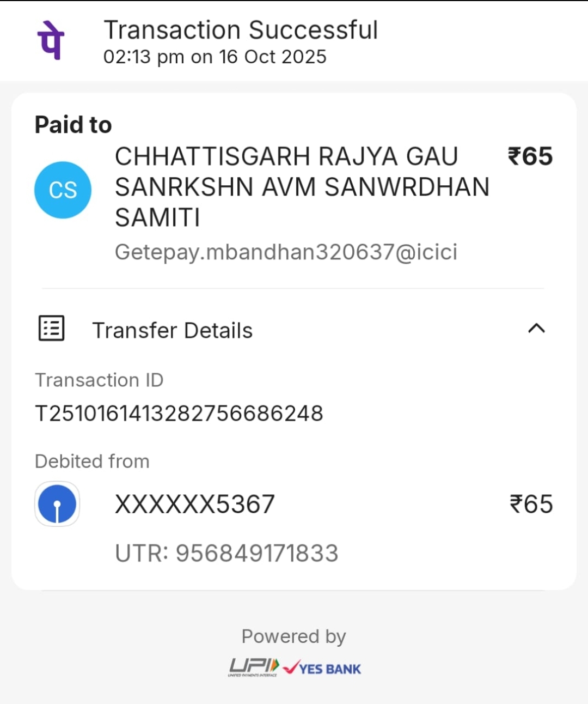Collapse the Transfer Details section chevron
Screen dimensions: 588x704
point(536,329)
